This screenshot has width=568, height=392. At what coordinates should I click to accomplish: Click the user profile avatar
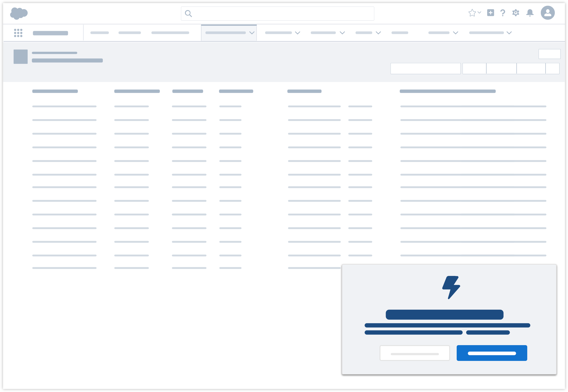click(548, 13)
